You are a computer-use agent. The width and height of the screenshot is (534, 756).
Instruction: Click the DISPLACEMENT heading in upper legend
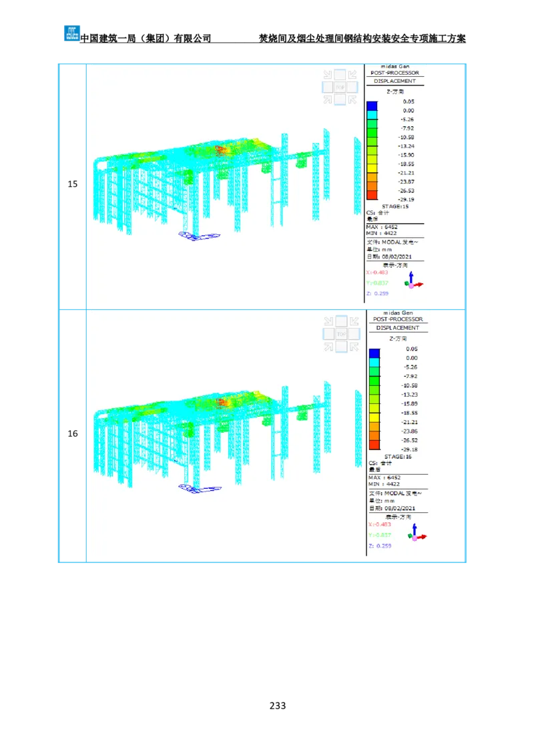click(x=394, y=81)
